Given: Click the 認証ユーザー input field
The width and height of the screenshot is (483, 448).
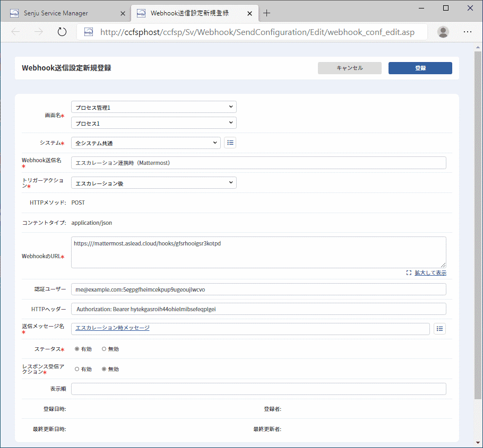Looking at the screenshot, I should 258,289.
